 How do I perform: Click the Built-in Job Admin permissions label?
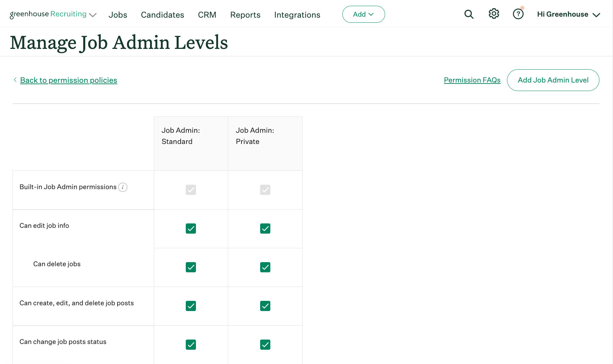68,187
